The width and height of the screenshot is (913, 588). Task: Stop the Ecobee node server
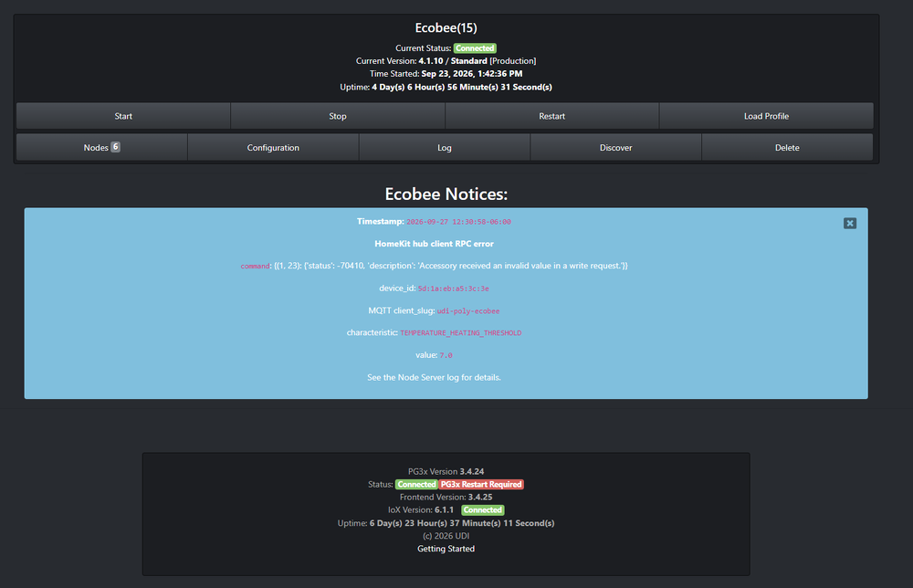click(x=338, y=116)
